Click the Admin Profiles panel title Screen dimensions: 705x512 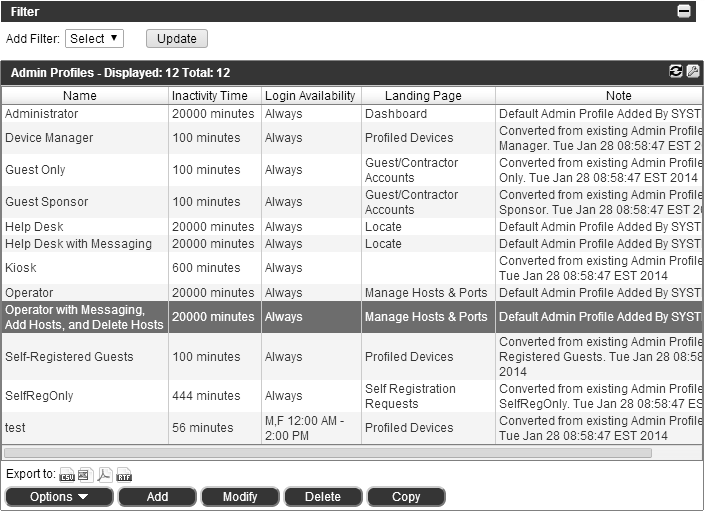click(120, 73)
